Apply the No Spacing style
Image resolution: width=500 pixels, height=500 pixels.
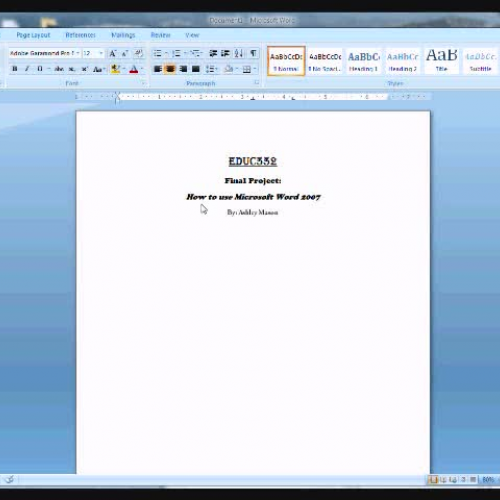pos(325,61)
